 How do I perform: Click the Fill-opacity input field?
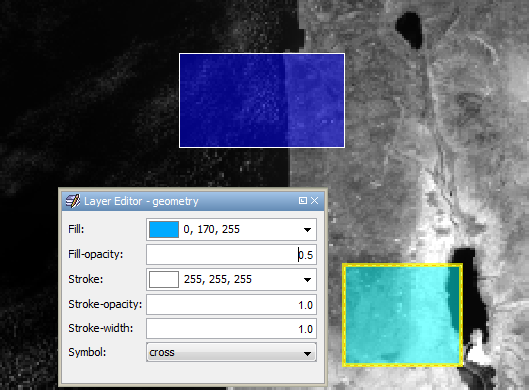pyautogui.click(x=231, y=255)
